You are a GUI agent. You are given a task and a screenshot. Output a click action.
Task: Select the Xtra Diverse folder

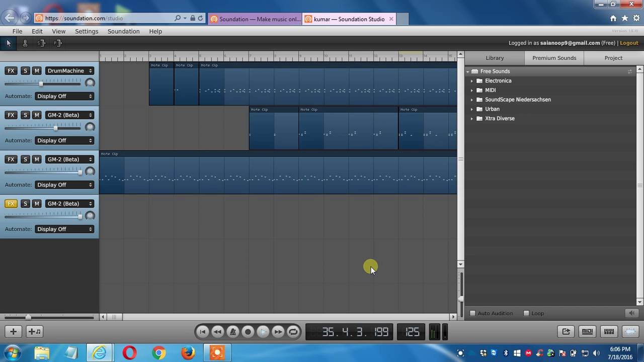coord(500,119)
